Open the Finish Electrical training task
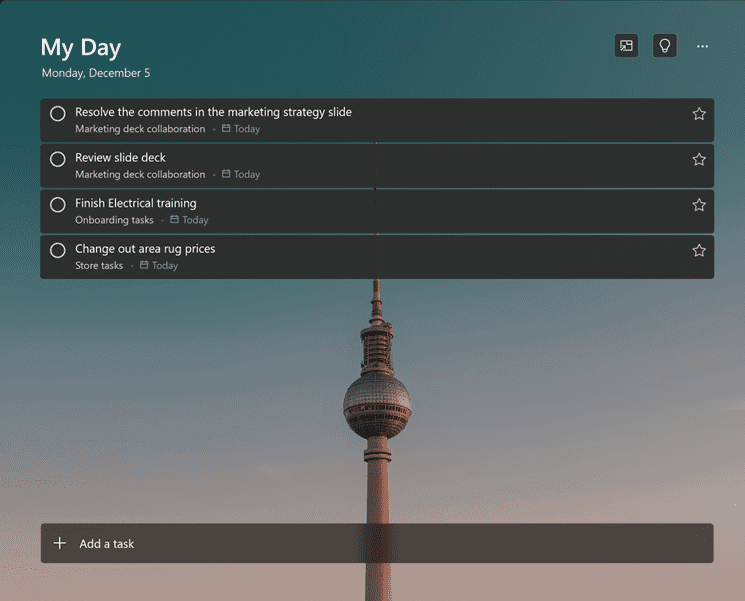The width and height of the screenshot is (745, 601). pyautogui.click(x=377, y=211)
